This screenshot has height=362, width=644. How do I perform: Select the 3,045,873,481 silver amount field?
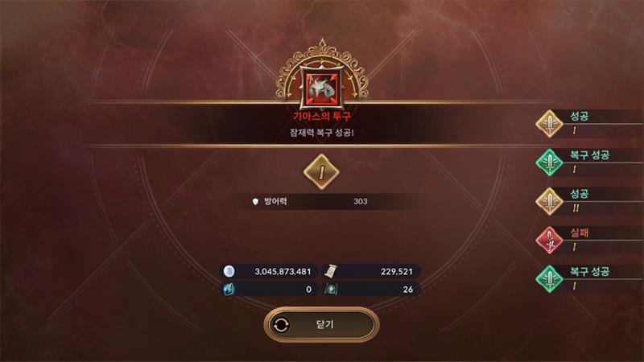click(269, 271)
